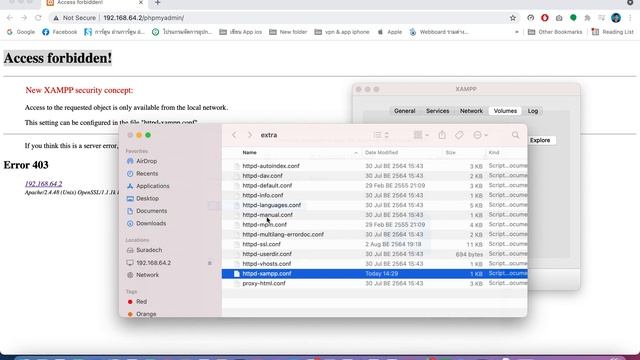Image resolution: width=640 pixels, height=360 pixels.
Task: Switch to the General tab in XAMPP
Action: click(x=404, y=111)
